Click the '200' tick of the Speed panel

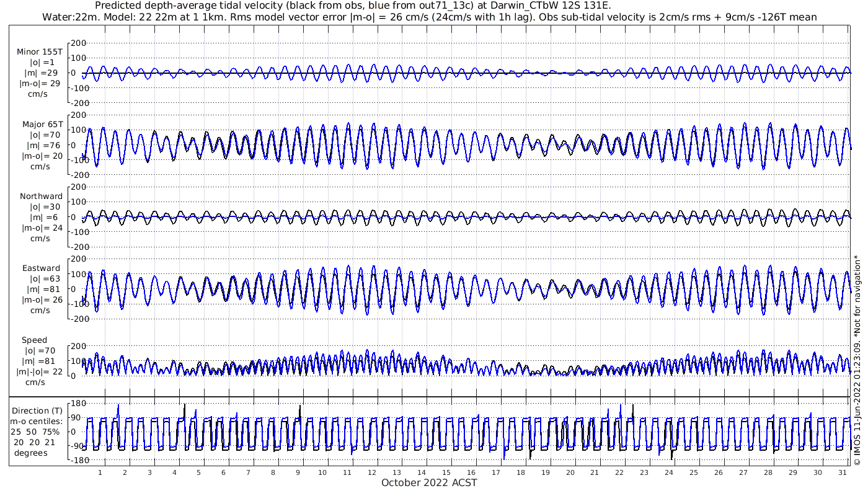[x=79, y=345]
